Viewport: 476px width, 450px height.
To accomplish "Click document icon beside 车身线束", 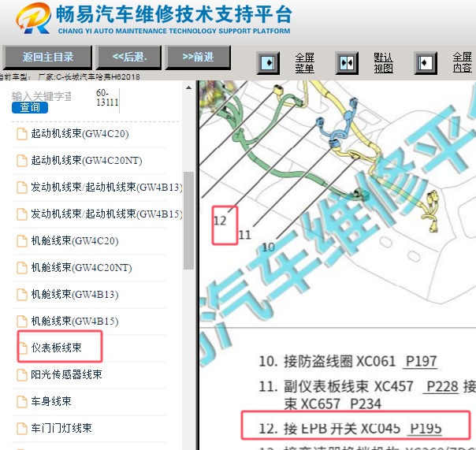I will pyautogui.click(x=22, y=401).
